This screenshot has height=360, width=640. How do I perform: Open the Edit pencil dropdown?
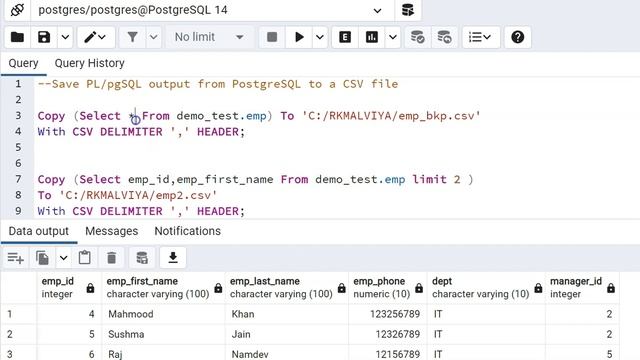click(x=96, y=37)
